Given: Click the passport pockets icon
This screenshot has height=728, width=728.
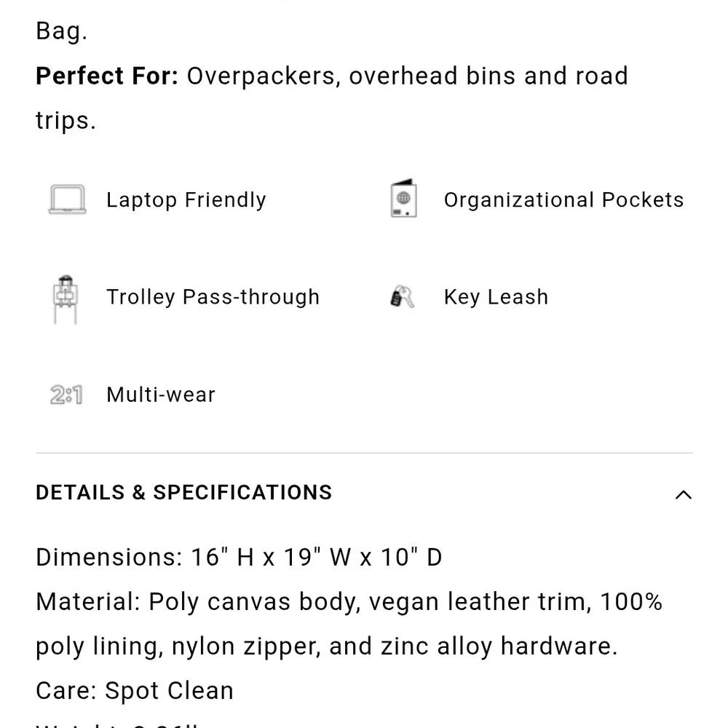Looking at the screenshot, I should pos(403,199).
